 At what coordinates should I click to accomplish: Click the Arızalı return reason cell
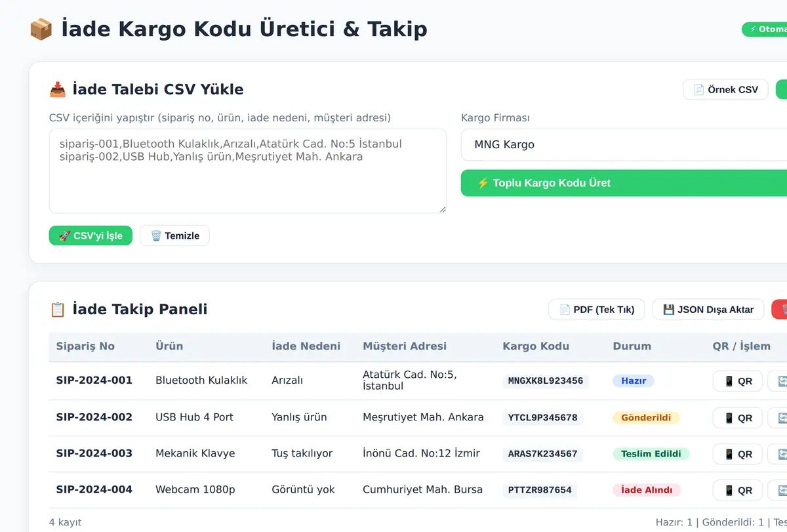point(287,380)
